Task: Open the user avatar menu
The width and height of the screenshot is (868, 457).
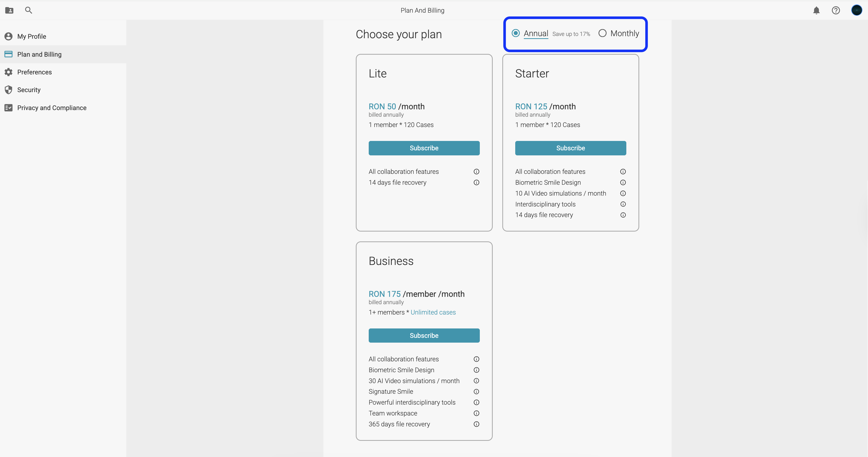Action: click(857, 10)
